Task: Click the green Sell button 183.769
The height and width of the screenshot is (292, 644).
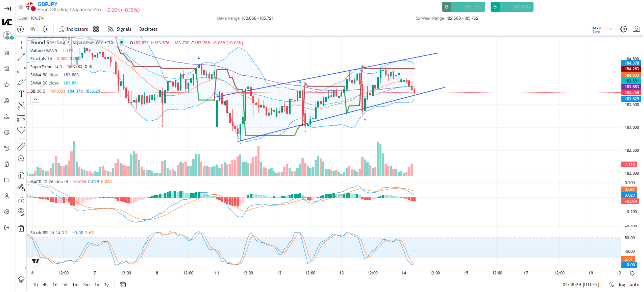Action: (x=463, y=7)
